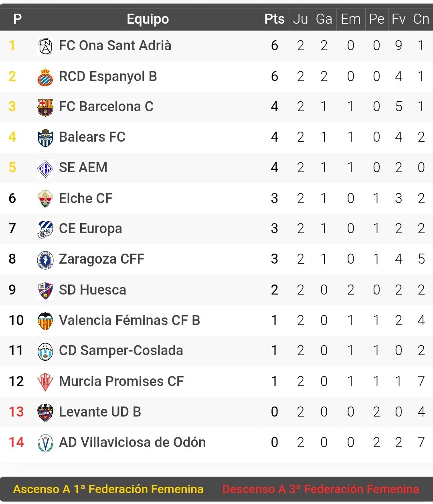Click the Elche CF shield icon
This screenshot has height=504, width=433.
(45, 199)
